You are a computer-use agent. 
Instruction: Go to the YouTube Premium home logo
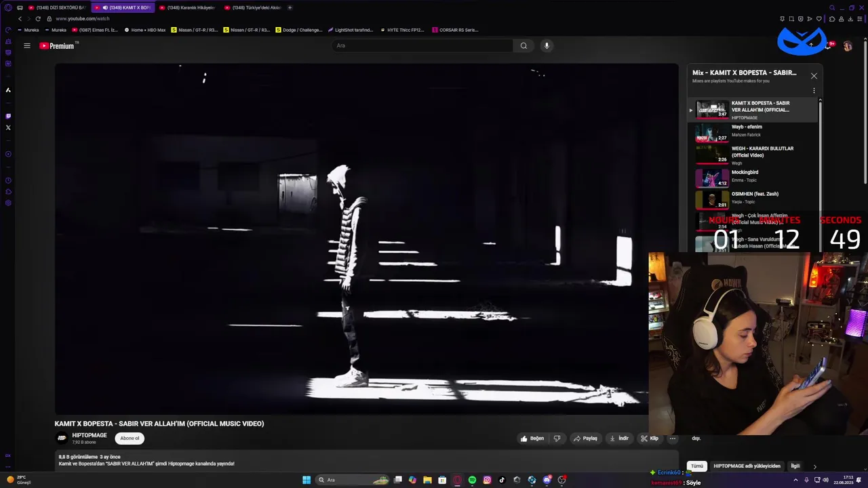57,46
